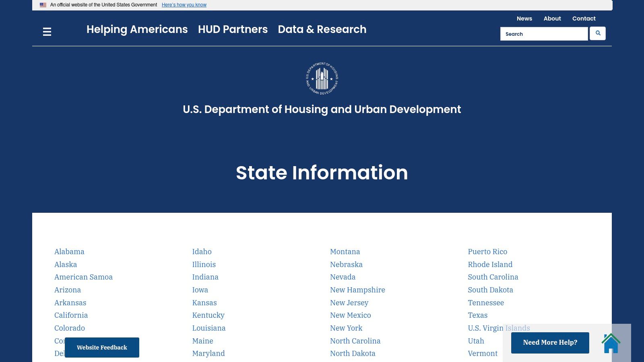Screen dimensions: 644x362
Task: Open Arizona state link
Action: click(x=68, y=290)
